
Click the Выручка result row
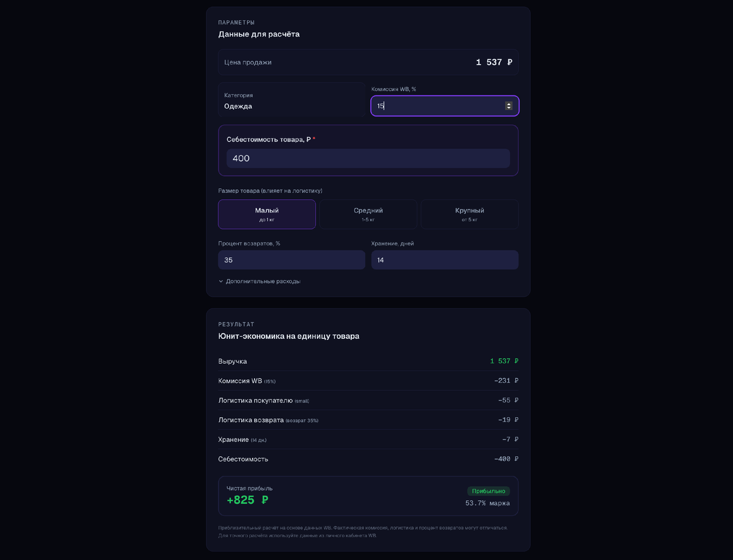(x=368, y=361)
